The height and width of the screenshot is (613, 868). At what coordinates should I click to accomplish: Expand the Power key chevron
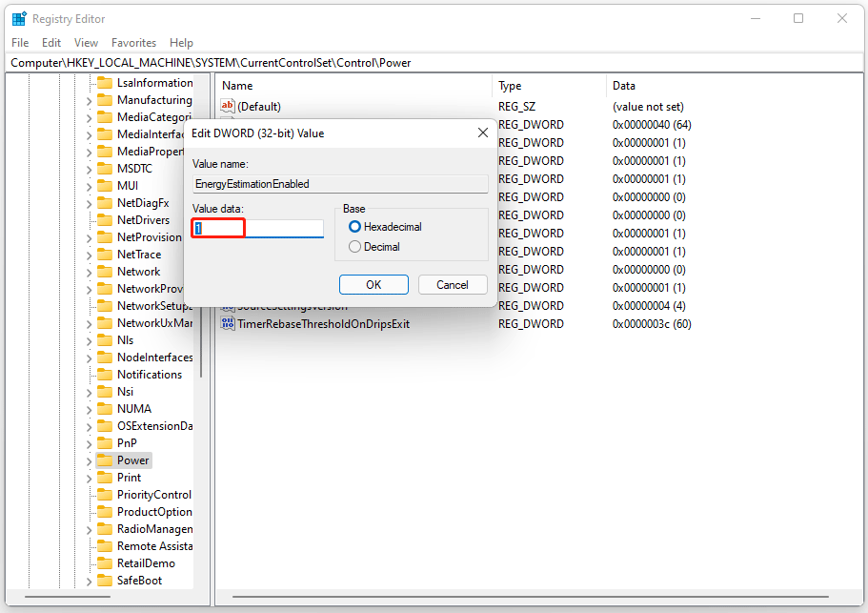pos(89,460)
